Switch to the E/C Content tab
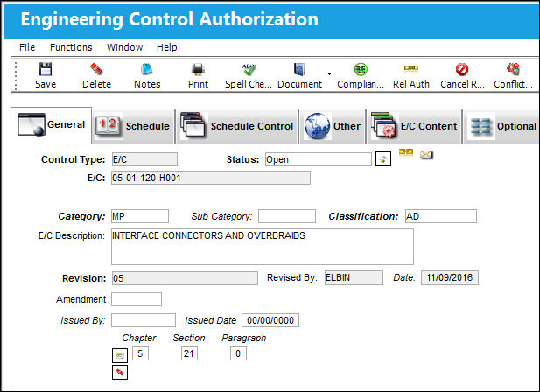Screen dimensions: 540x392 [x=414, y=126]
